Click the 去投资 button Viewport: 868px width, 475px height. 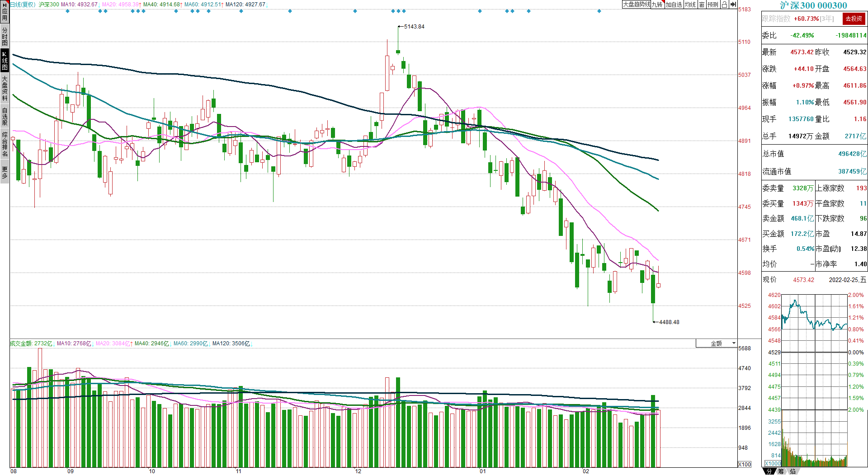pos(854,19)
